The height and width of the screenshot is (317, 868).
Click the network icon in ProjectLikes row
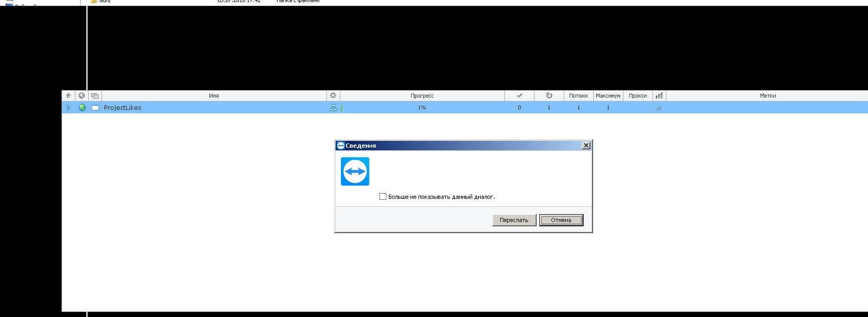tap(333, 108)
